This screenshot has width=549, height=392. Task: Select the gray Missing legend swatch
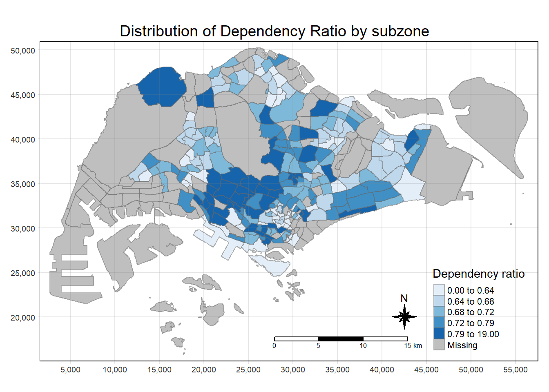tap(439, 345)
